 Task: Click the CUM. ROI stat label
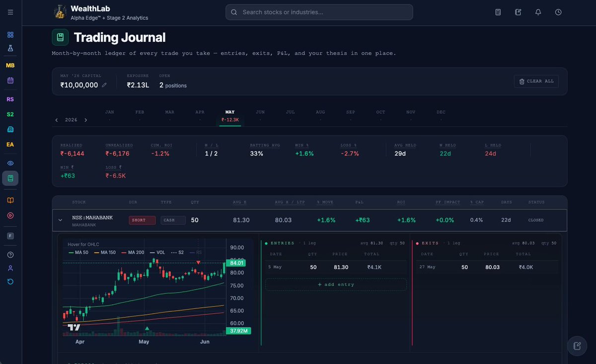pyautogui.click(x=161, y=146)
